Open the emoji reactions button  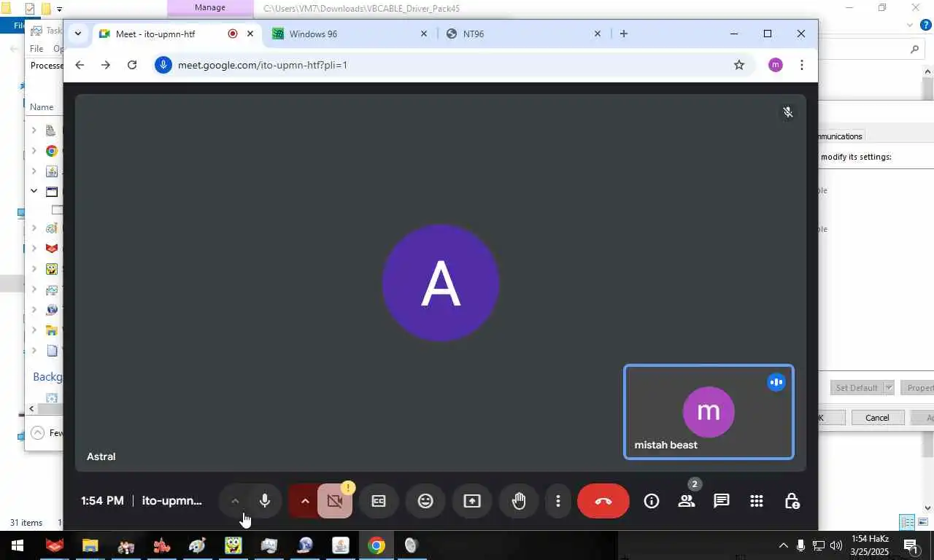(425, 501)
